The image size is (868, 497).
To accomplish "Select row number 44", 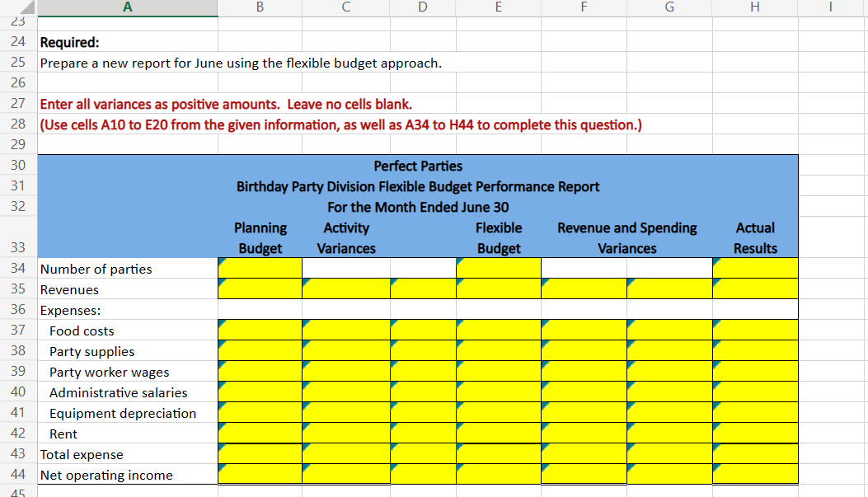I will 21,475.
